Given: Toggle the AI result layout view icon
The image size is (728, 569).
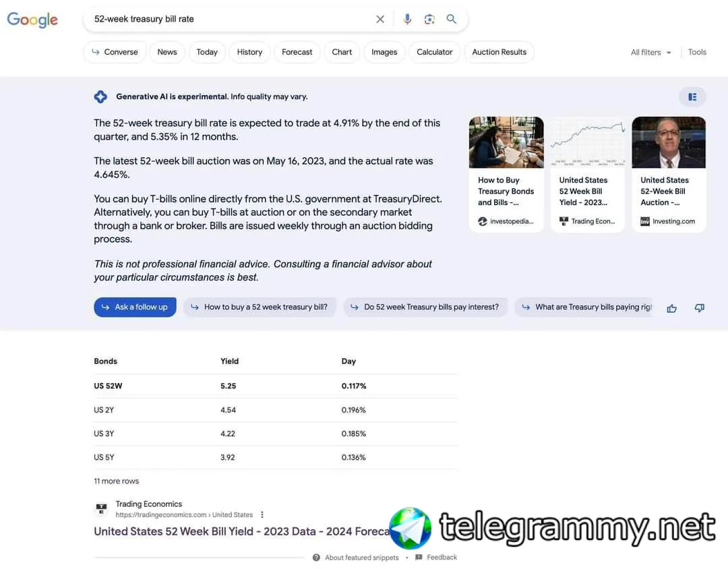Looking at the screenshot, I should pyautogui.click(x=692, y=96).
